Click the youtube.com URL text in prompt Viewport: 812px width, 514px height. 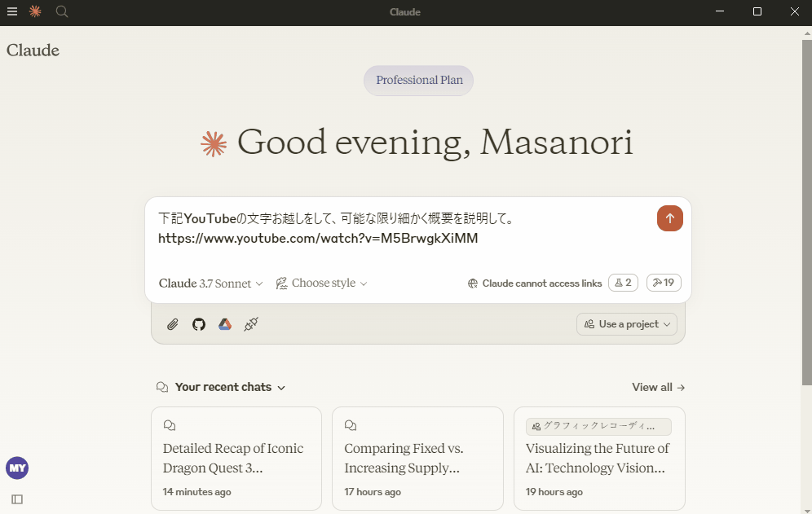[x=318, y=238]
